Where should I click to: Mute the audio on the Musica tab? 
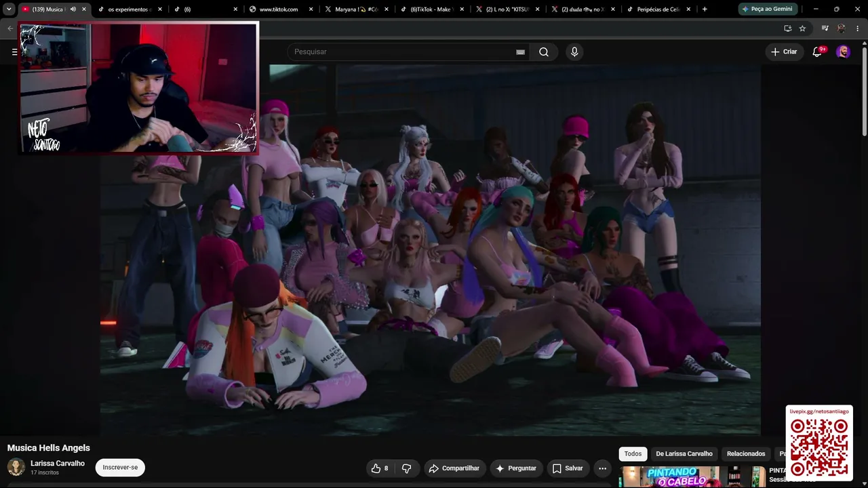pos(73,9)
